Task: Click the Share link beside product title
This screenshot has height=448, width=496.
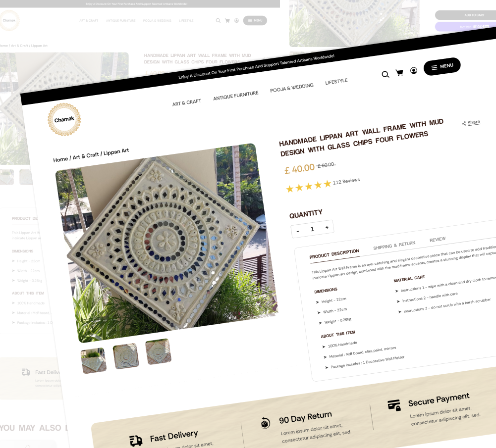Action: (471, 123)
